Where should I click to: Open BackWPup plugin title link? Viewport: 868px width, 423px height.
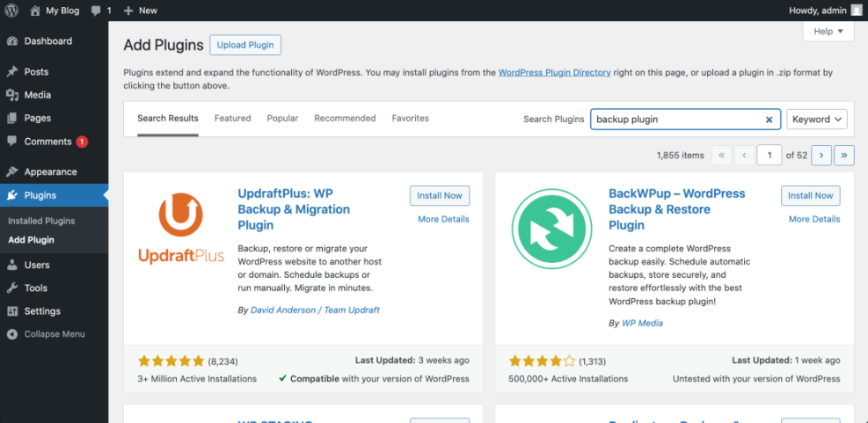click(676, 209)
